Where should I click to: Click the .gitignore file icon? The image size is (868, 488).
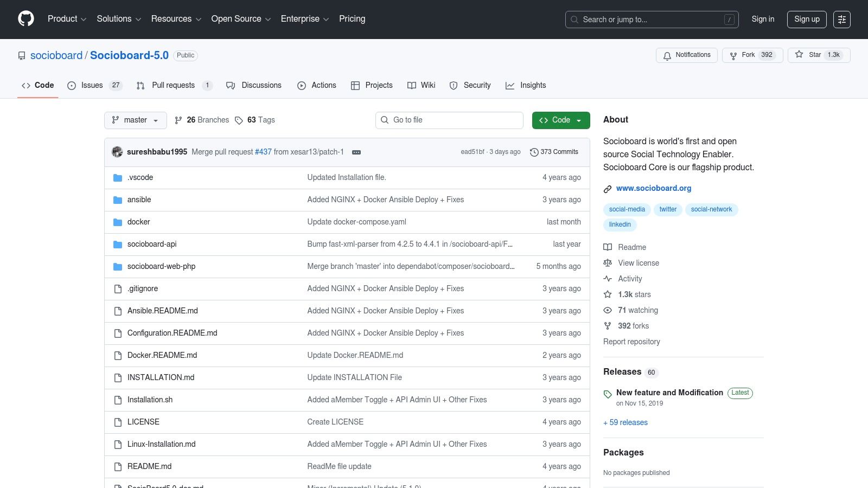tap(118, 289)
